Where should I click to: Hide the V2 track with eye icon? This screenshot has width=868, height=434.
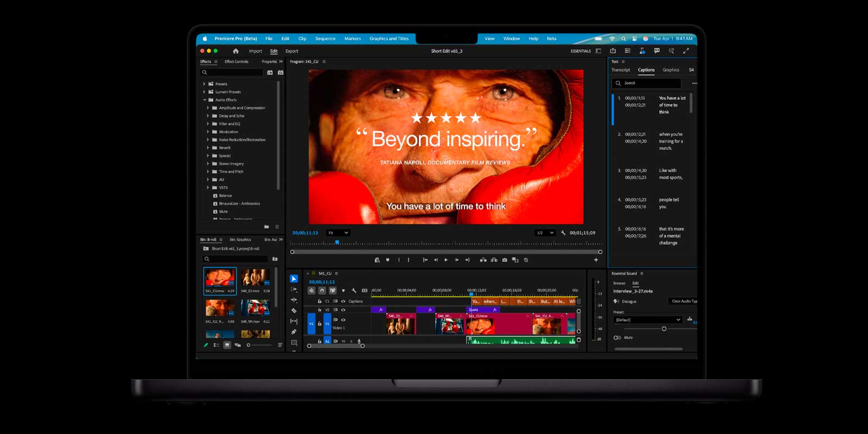(x=343, y=310)
